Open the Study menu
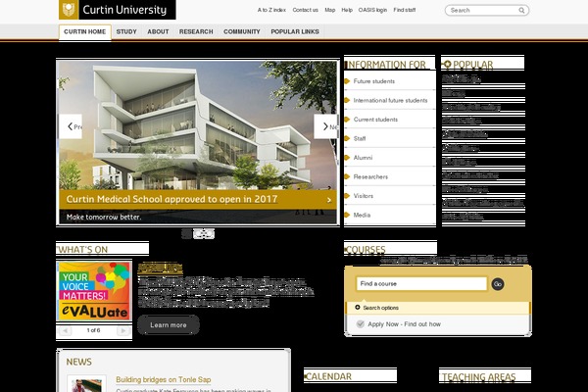Viewport: 588px width, 392px height. 126,32
